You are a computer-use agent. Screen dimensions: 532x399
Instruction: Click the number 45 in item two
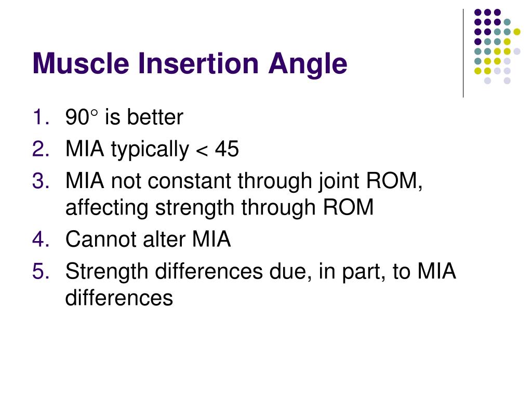pyautogui.click(x=227, y=149)
